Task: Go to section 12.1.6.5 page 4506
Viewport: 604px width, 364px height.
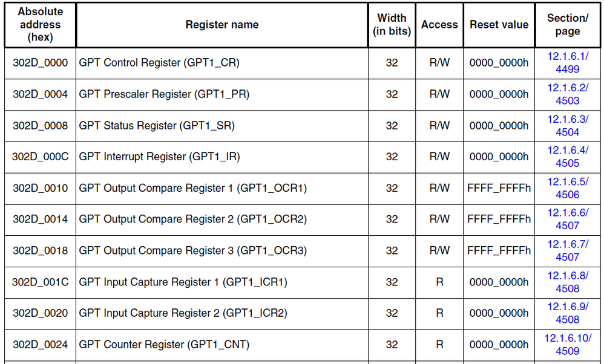Action: coord(568,188)
